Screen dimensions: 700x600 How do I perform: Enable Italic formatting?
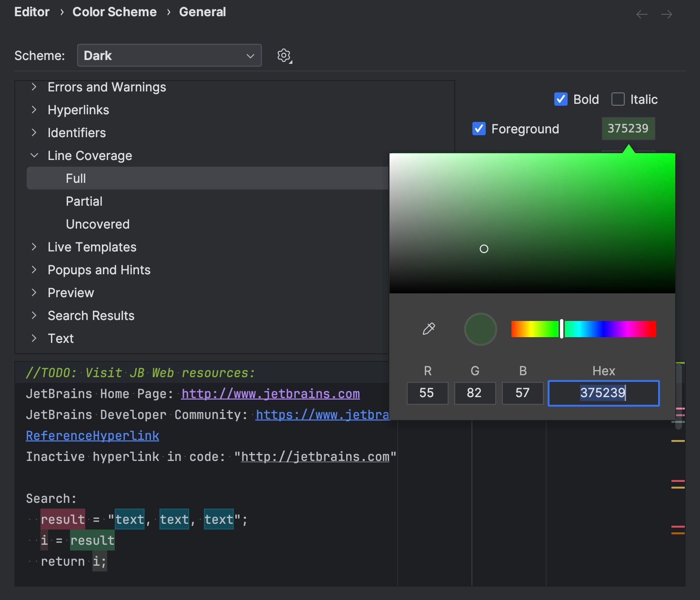618,99
